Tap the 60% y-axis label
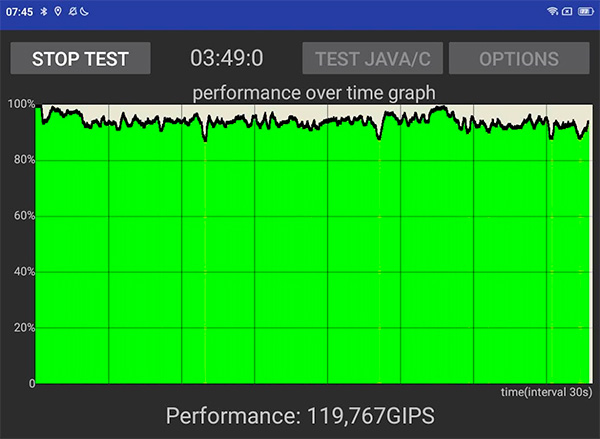The width and height of the screenshot is (600, 439). pyautogui.click(x=22, y=216)
